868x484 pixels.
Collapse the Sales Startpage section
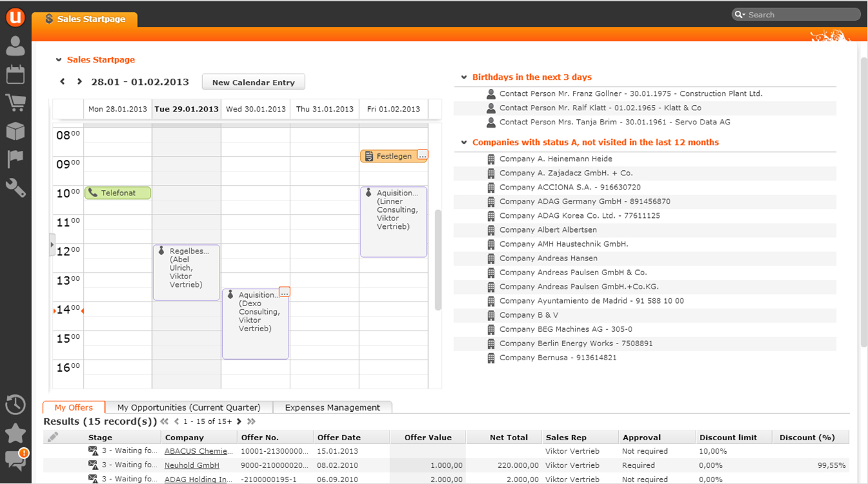[59, 60]
